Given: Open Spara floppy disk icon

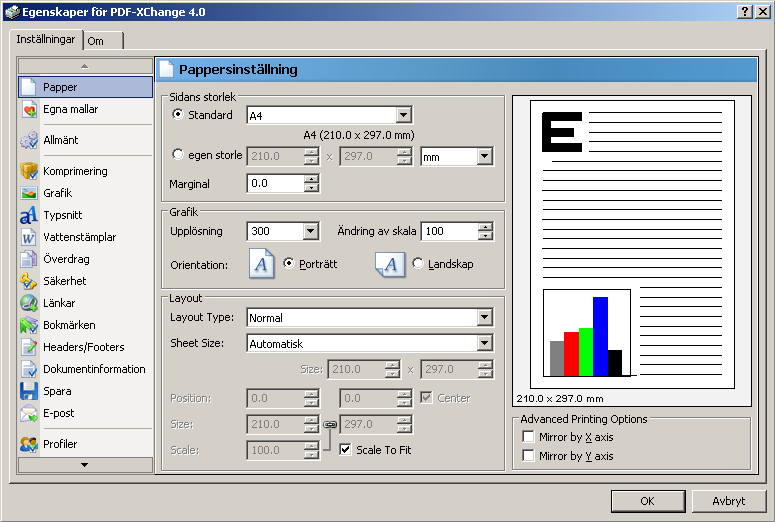Looking at the screenshot, I should pos(29,391).
